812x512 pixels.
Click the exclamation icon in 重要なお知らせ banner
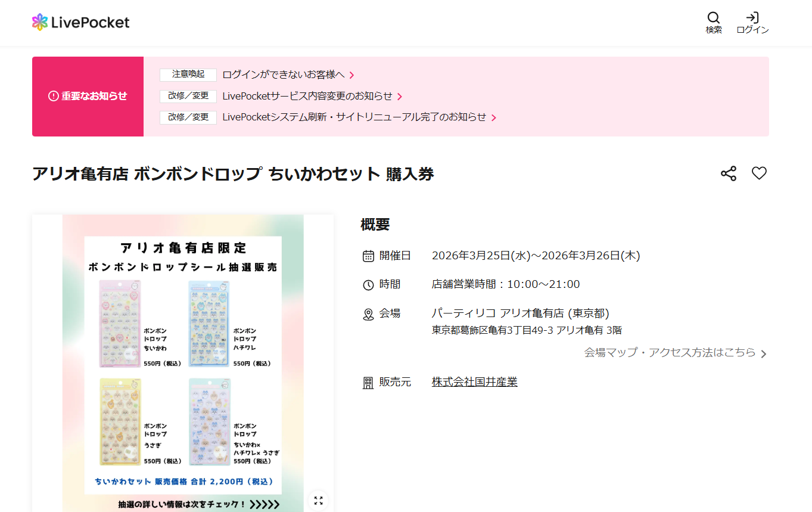54,97
